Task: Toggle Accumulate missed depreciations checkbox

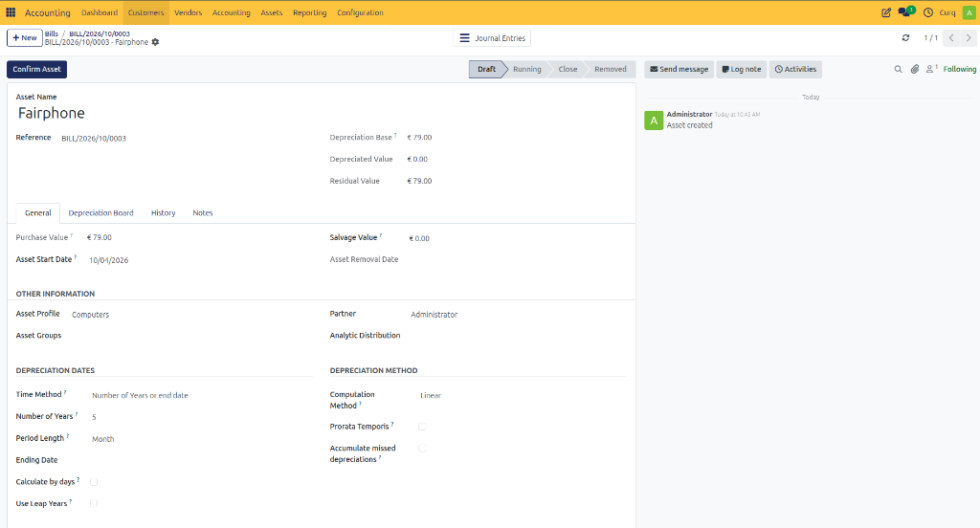Action: click(x=422, y=448)
